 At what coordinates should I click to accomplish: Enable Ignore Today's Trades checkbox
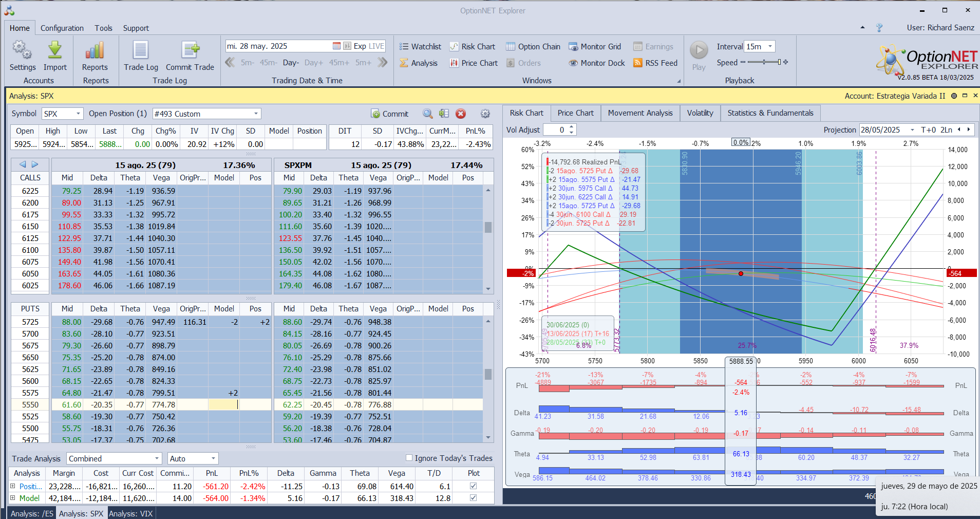409,458
